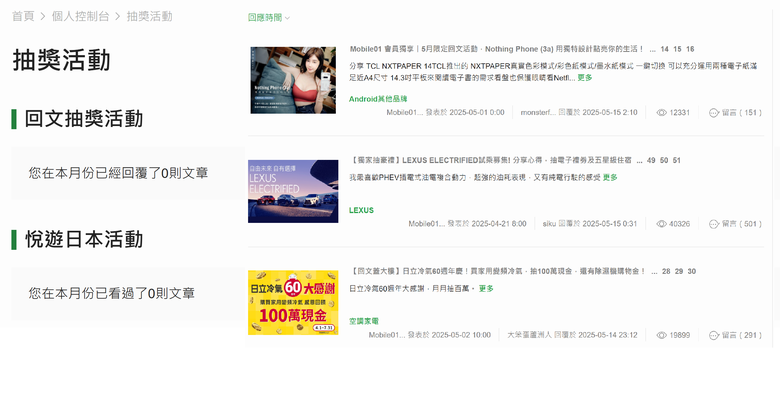Click the comment bubble icon beside 留言 (501)

pyautogui.click(x=714, y=224)
